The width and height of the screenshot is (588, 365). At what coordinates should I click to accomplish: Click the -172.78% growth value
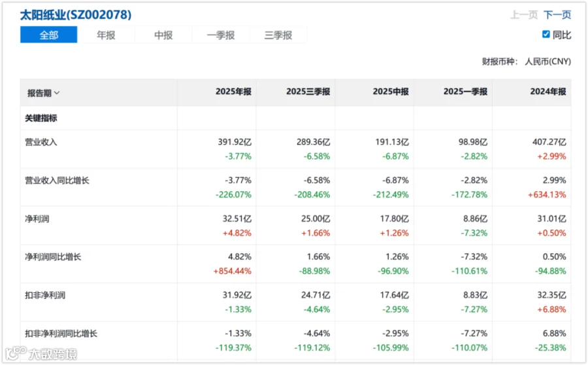pos(470,194)
